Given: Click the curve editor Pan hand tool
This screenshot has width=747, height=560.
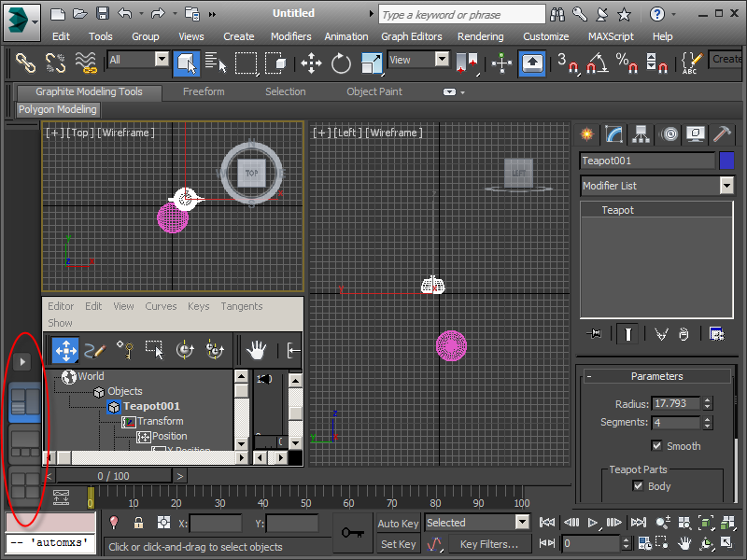Looking at the screenshot, I should coord(256,351).
